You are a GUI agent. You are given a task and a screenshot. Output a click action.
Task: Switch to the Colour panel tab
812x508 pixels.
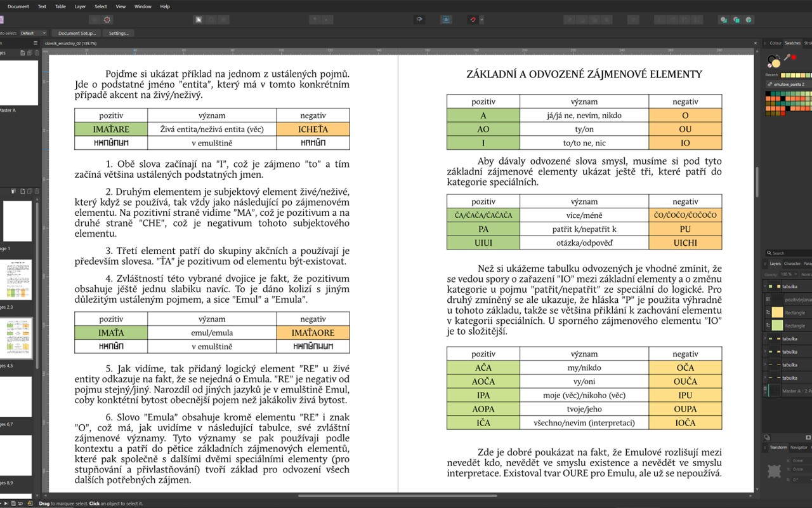coord(775,43)
